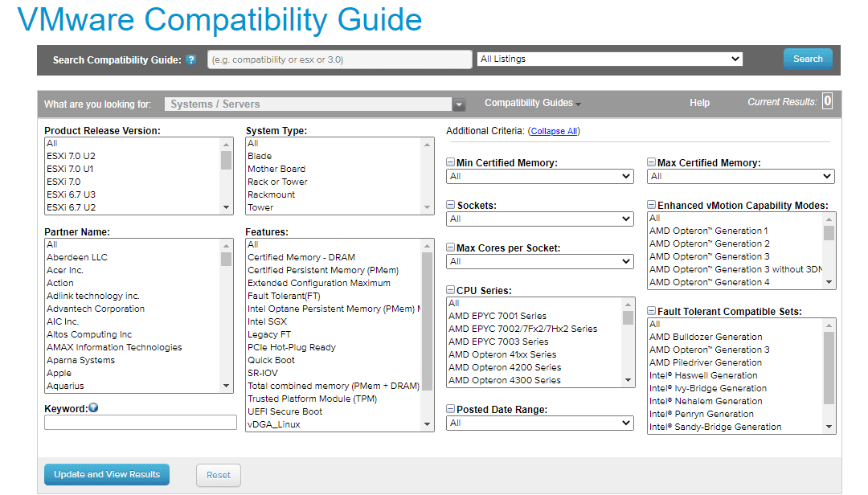
Task: Click the Current Results count box
Action: [827, 101]
